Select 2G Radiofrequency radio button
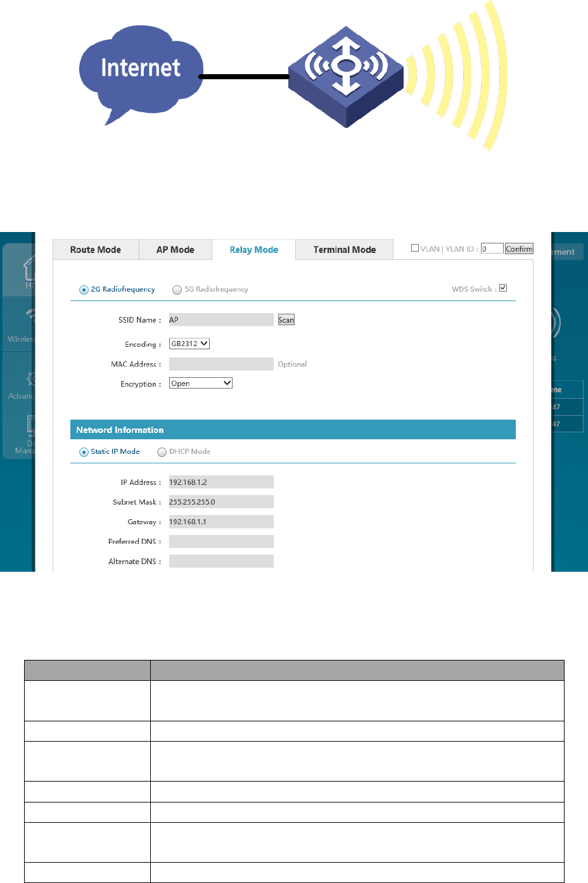 click(84, 290)
